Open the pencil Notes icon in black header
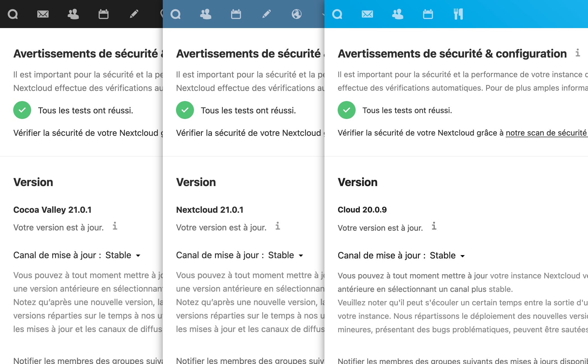The width and height of the screenshot is (588, 364). 134,14
